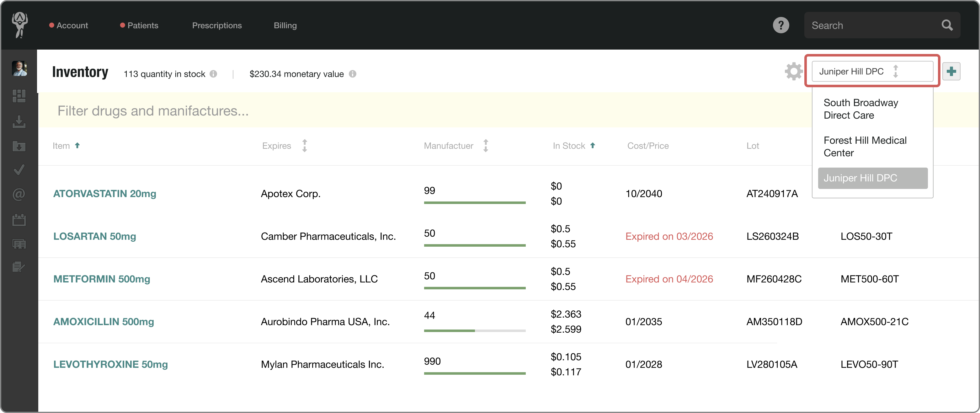Open the help question mark icon
This screenshot has height=413, width=980.
pyautogui.click(x=781, y=25)
